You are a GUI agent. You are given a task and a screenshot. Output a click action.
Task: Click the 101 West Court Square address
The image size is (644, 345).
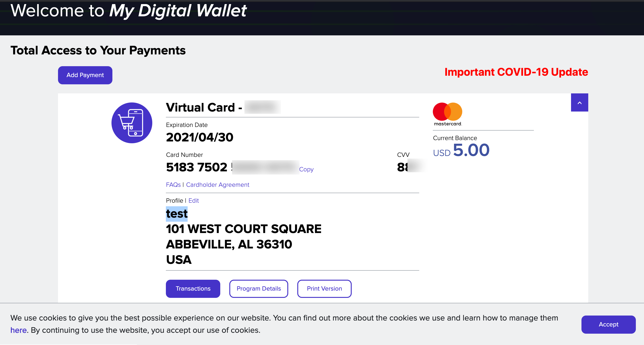[x=244, y=229]
